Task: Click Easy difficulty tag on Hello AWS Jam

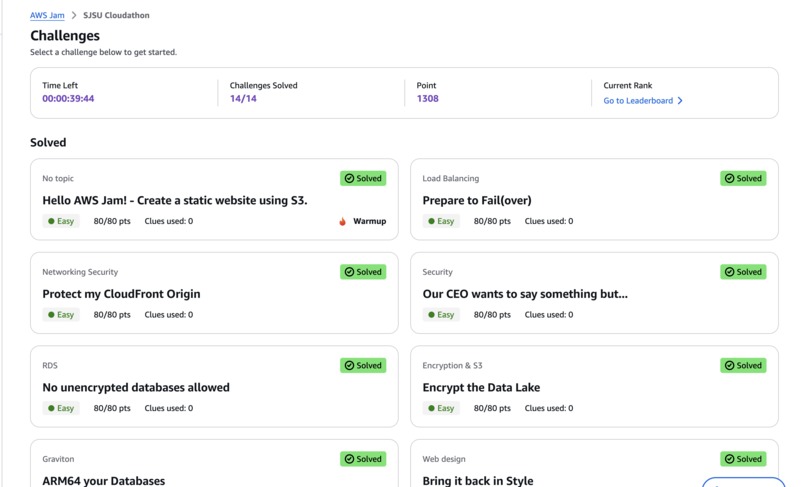Action: coord(61,221)
